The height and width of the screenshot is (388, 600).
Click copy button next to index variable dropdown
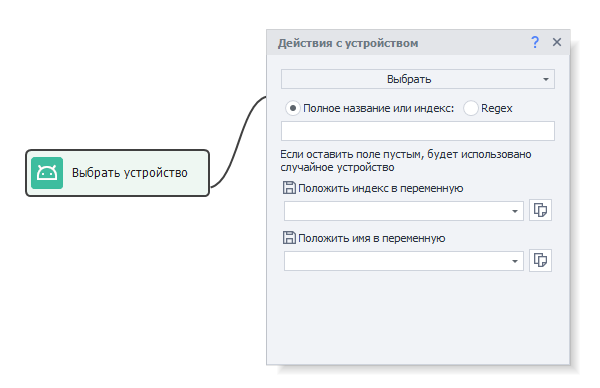pyautogui.click(x=540, y=210)
